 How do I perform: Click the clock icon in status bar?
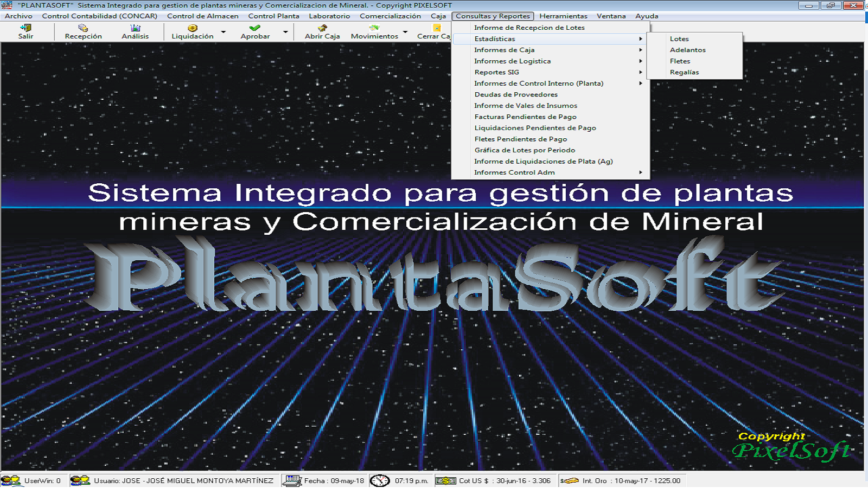point(380,480)
